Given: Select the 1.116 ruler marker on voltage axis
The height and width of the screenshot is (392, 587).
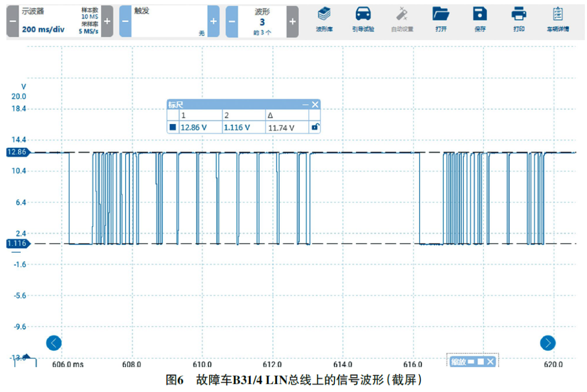Looking at the screenshot, I should pos(16,244).
